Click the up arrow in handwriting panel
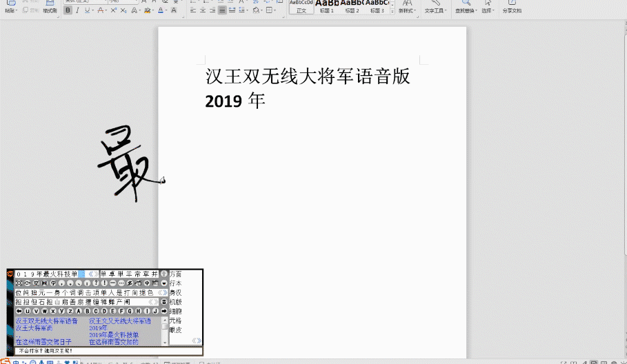The width and height of the screenshot is (627, 364). point(164,274)
